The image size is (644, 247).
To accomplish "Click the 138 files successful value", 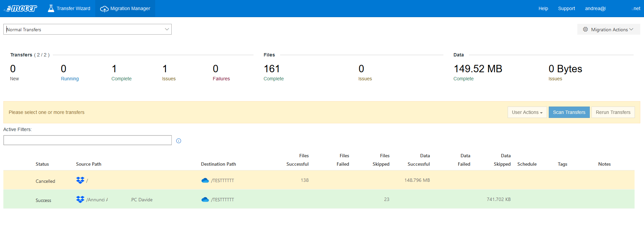I will click(x=305, y=180).
